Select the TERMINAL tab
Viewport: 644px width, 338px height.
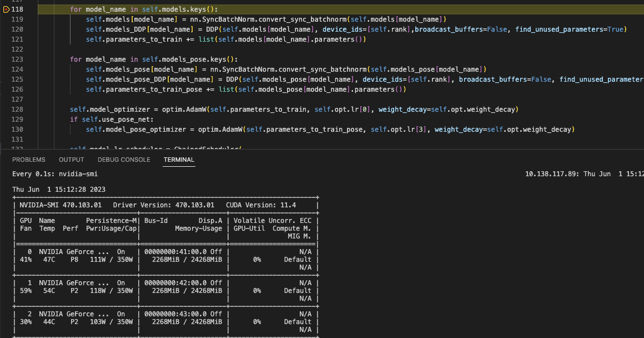pos(179,160)
